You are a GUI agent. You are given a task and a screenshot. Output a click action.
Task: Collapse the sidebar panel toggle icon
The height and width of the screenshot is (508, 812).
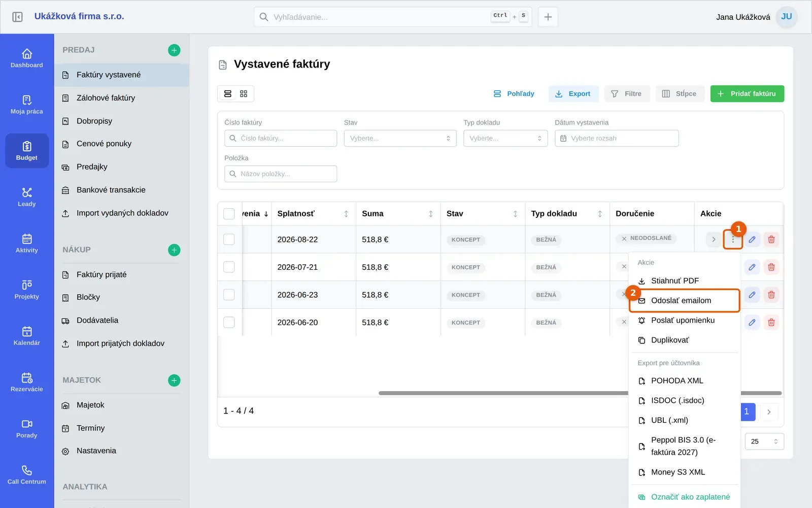[x=17, y=17]
